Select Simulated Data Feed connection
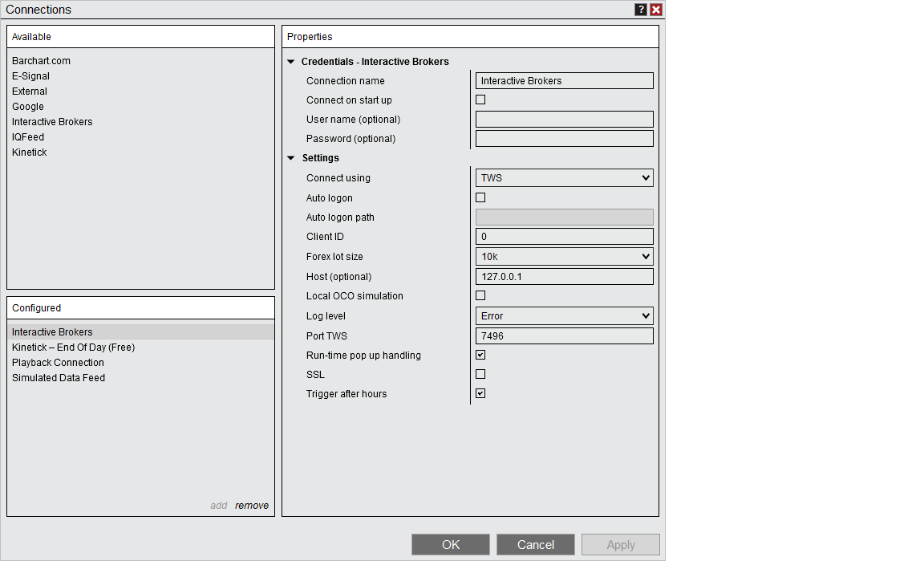924x561 pixels. (x=59, y=378)
